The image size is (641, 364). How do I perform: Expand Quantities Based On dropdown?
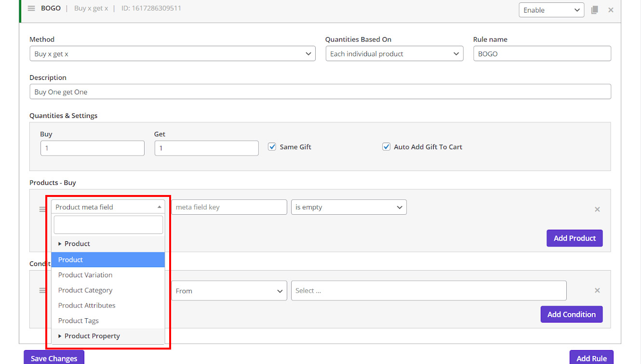click(394, 54)
